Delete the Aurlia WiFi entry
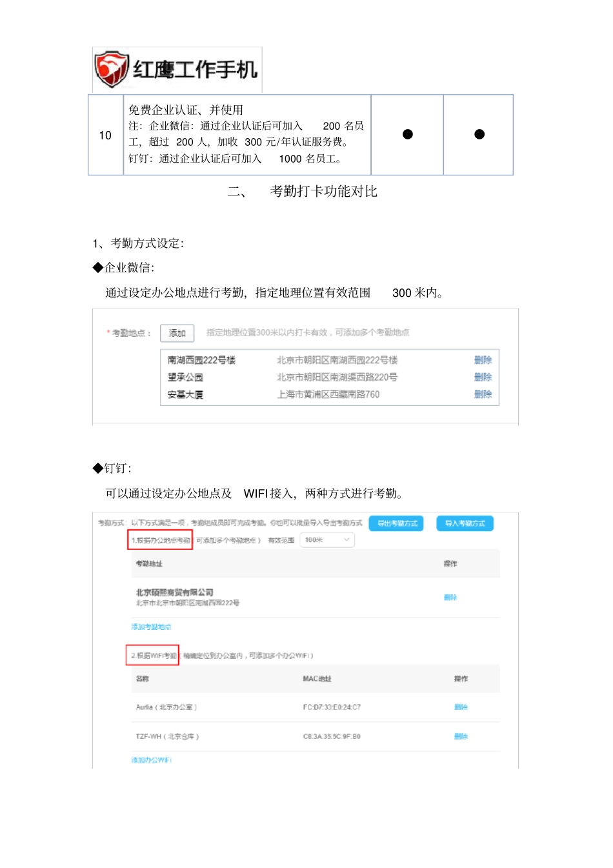The width and height of the screenshot is (613, 868). coord(461,707)
